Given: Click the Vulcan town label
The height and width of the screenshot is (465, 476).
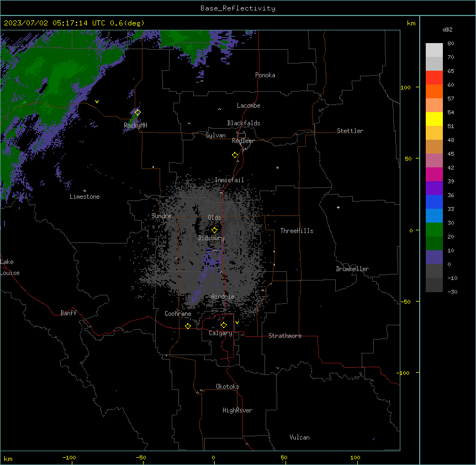Looking at the screenshot, I should [299, 437].
